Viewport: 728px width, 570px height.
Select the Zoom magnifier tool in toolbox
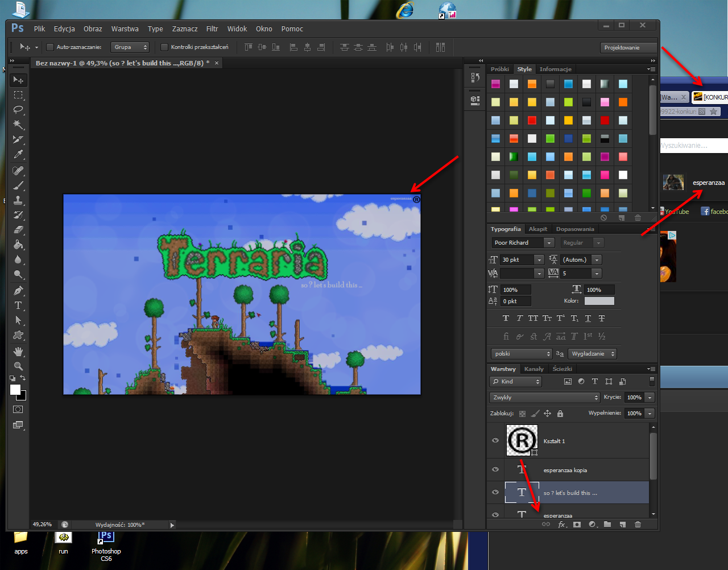(x=19, y=366)
